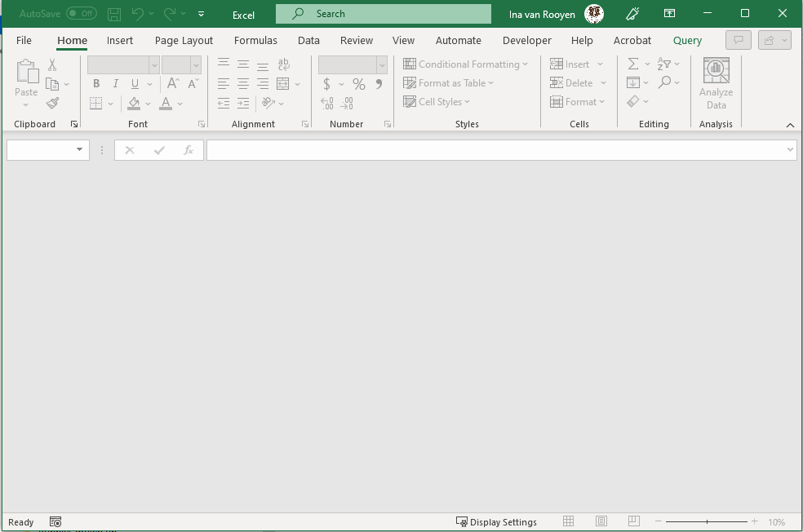
Task: Click the Format Painter brush icon
Action: tap(53, 103)
